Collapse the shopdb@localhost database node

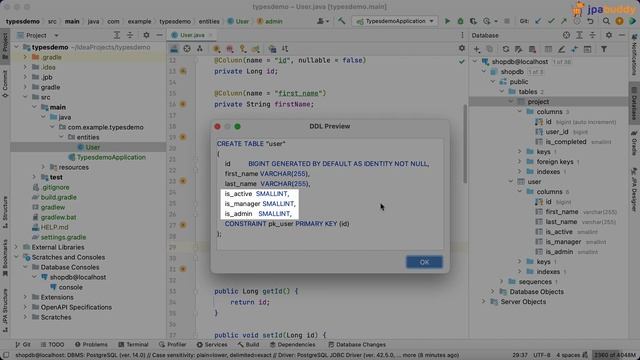click(x=475, y=62)
